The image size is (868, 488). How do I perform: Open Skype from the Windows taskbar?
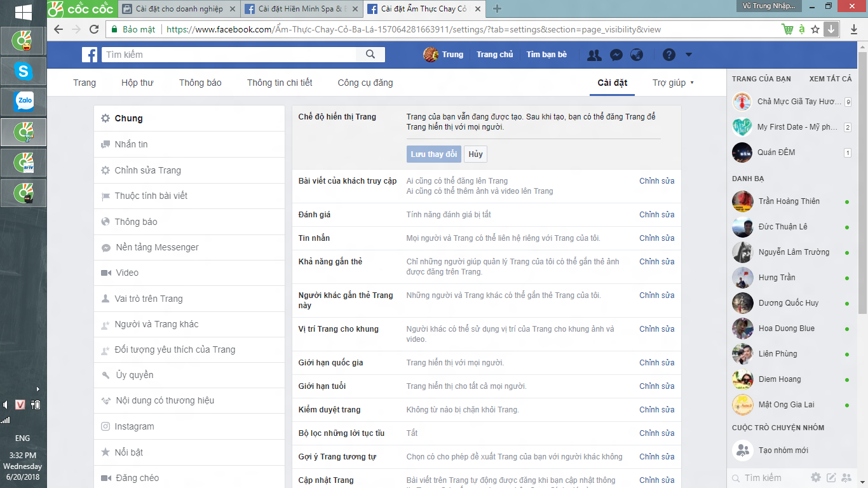24,71
